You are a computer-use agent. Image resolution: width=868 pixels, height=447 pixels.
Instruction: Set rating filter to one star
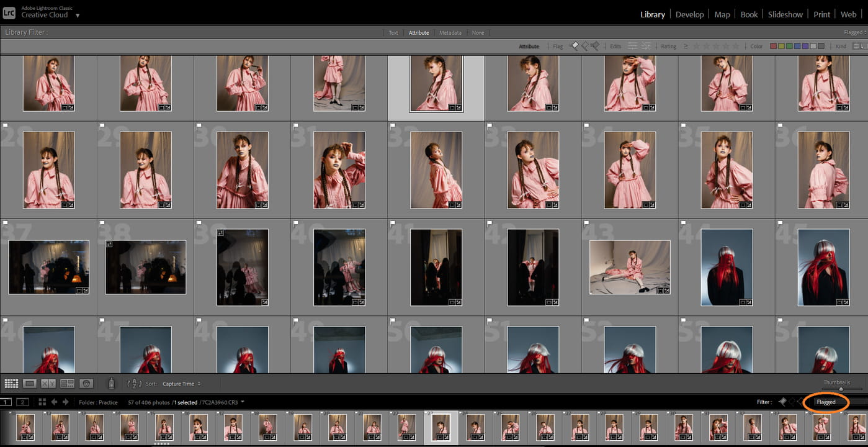[696, 46]
